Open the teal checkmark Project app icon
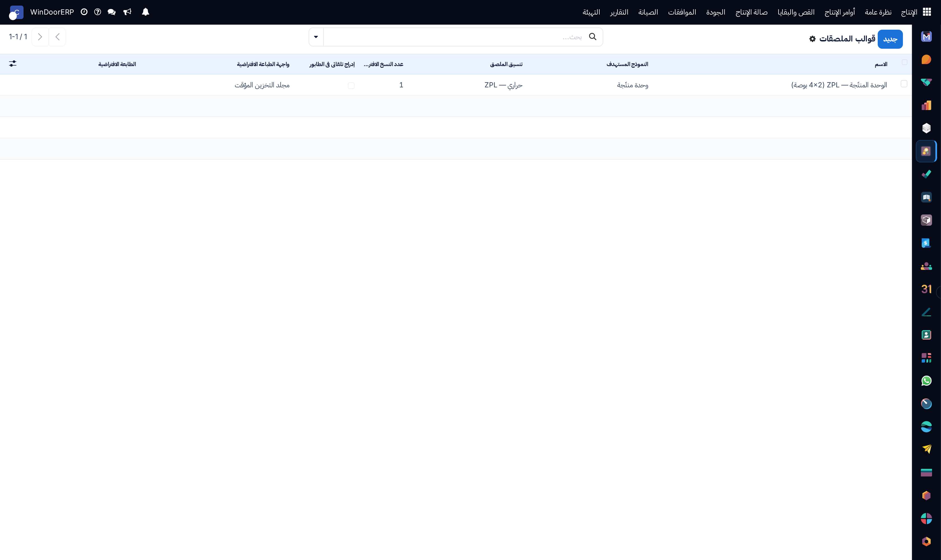 926,174
